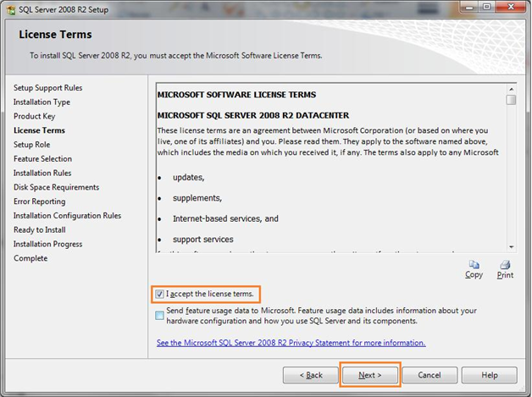This screenshot has height=397, width=532.
Task: Click the license text scroll down arrow
Action: (x=512, y=247)
